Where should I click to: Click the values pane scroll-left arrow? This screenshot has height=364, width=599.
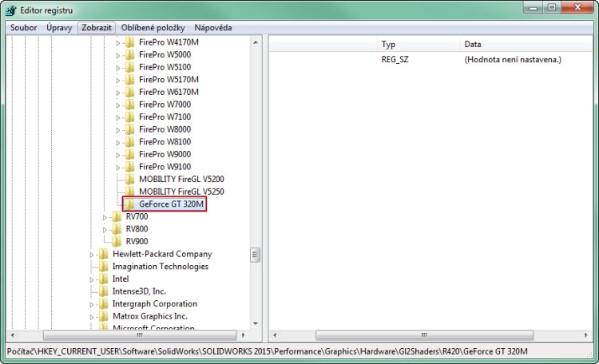click(x=275, y=335)
